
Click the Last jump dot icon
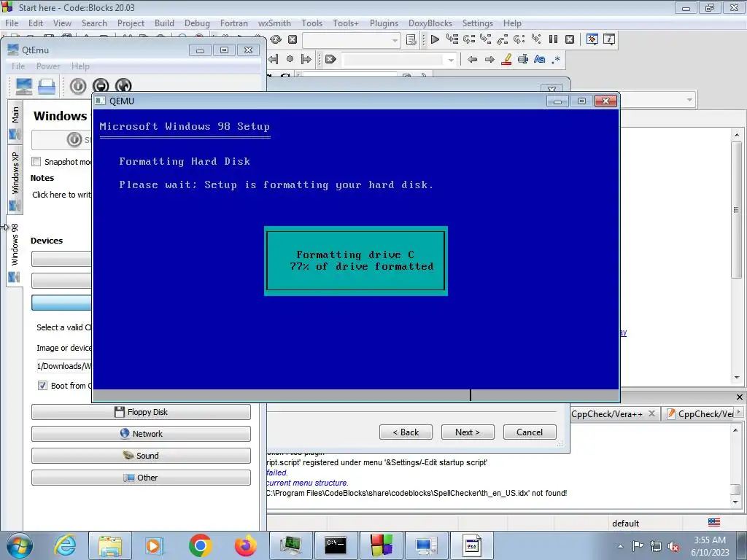[290, 59]
